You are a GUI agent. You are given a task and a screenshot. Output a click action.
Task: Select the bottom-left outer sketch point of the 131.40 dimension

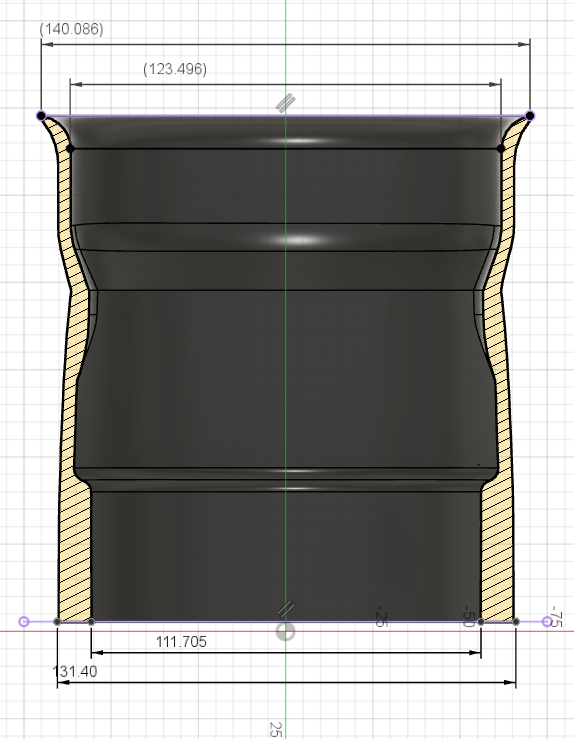click(x=57, y=622)
